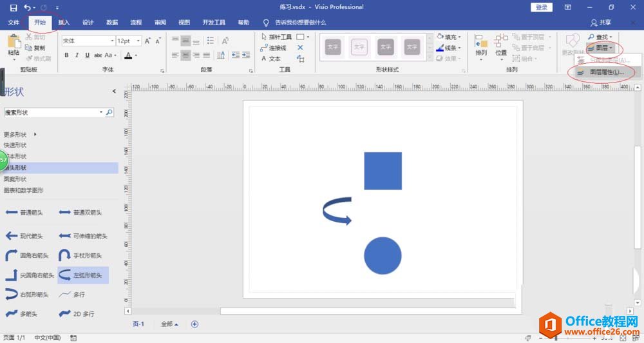Expand the 填充 fill dropdown
This screenshot has width=644, height=343.
click(459, 37)
